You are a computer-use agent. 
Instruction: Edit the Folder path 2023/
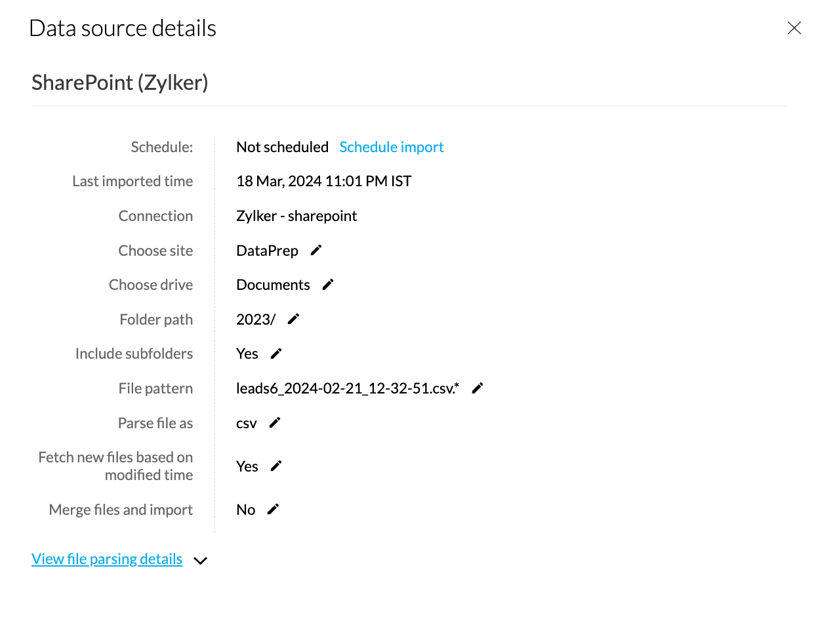pos(293,319)
